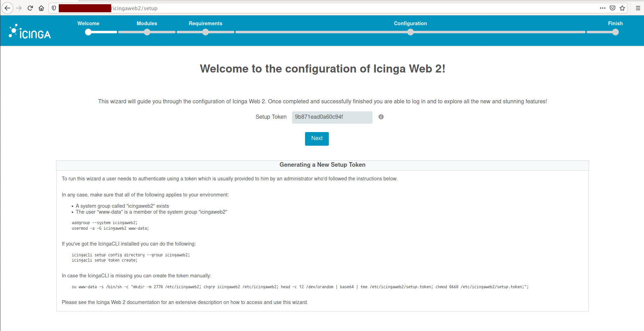
Task: Click the Requirements progress marker dot
Action: coord(206,32)
